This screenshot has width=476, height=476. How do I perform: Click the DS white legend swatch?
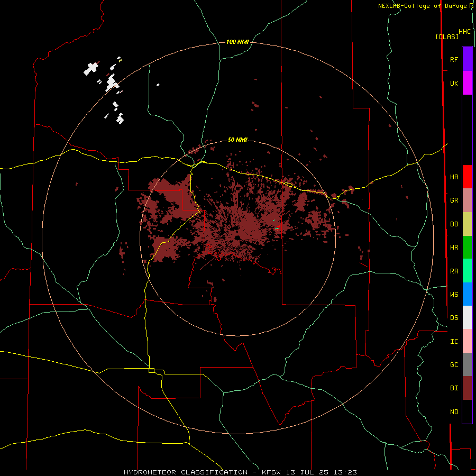[467, 317]
